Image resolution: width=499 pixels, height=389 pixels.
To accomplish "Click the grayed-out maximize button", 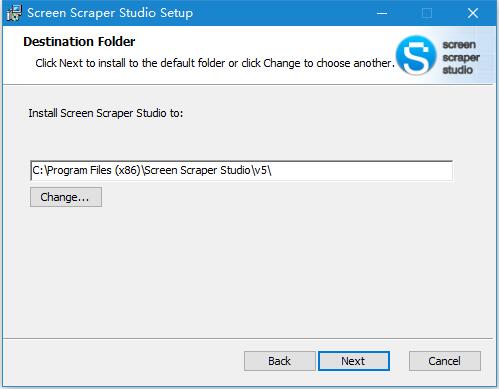I will point(427,13).
